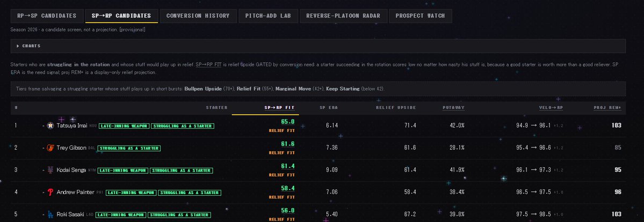Open the Pitch-Add Lab tab
The image size is (644, 222).
[x=268, y=16]
